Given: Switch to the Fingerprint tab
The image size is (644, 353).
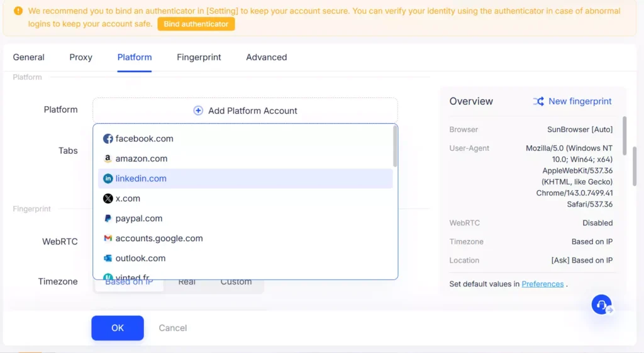Looking at the screenshot, I should [199, 57].
